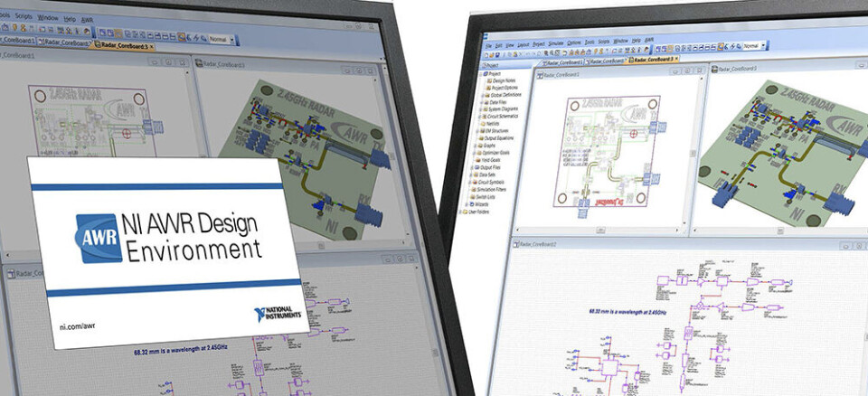The height and width of the screenshot is (396, 868).
Task: Select Global Definitions in the project tree
Action: pyautogui.click(x=502, y=95)
